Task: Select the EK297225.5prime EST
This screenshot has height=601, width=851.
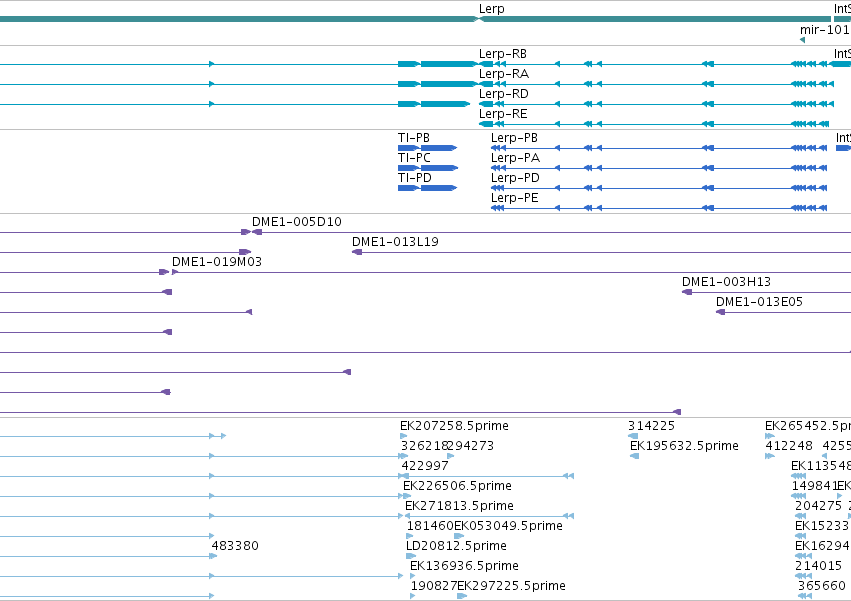Action: (511, 586)
